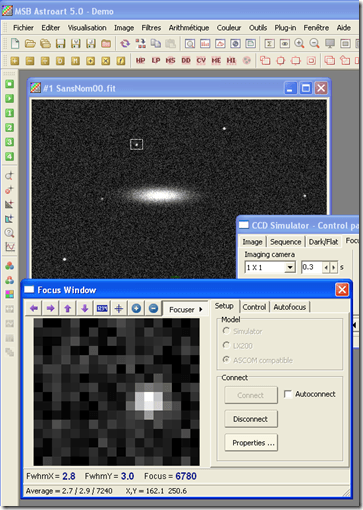The width and height of the screenshot is (363, 510).
Task: Click the crosshair center icon in Focus Window
Action: coord(119,308)
